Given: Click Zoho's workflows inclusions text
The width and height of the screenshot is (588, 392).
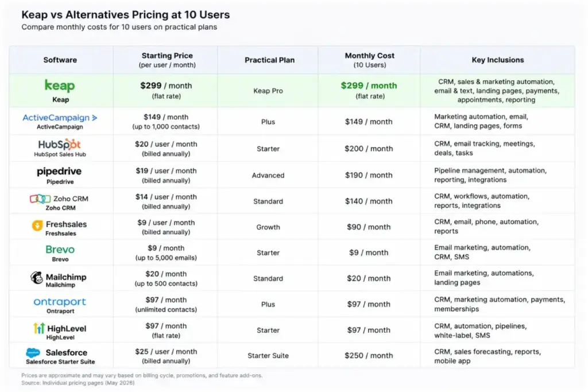Looking at the screenshot, I should (482, 201).
